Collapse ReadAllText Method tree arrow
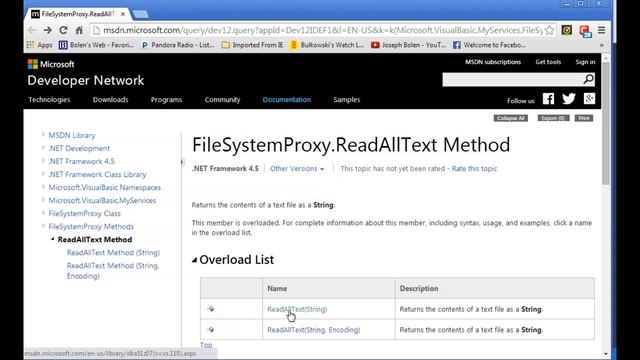The image size is (640, 360). coord(53,239)
